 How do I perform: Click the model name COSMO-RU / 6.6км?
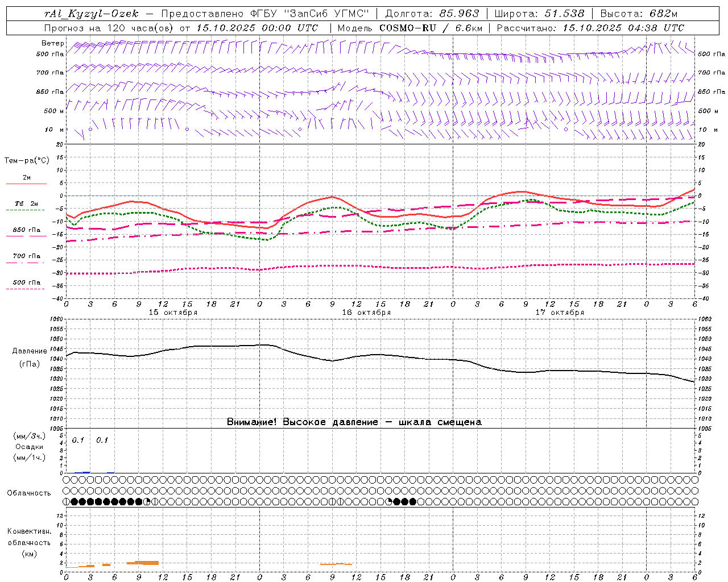point(431,28)
